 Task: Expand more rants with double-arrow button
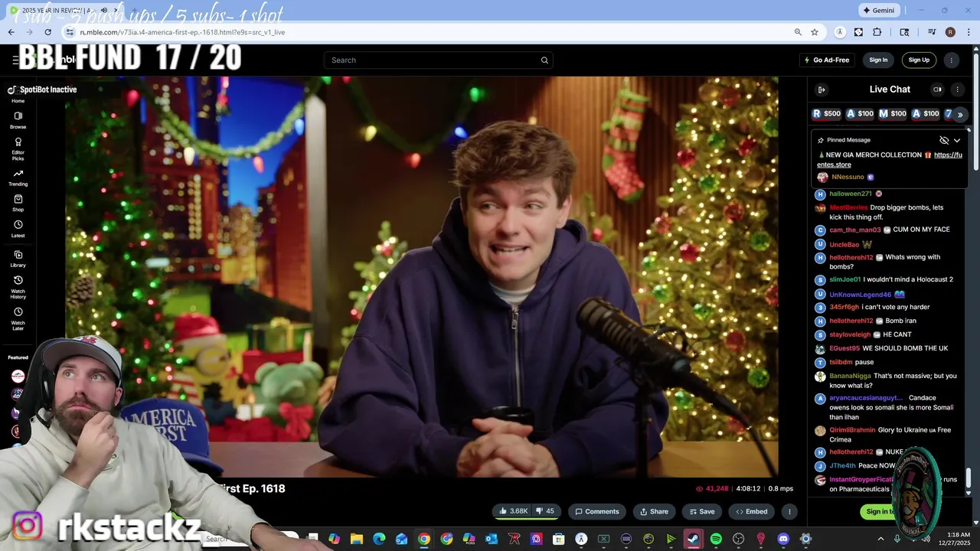click(x=959, y=114)
